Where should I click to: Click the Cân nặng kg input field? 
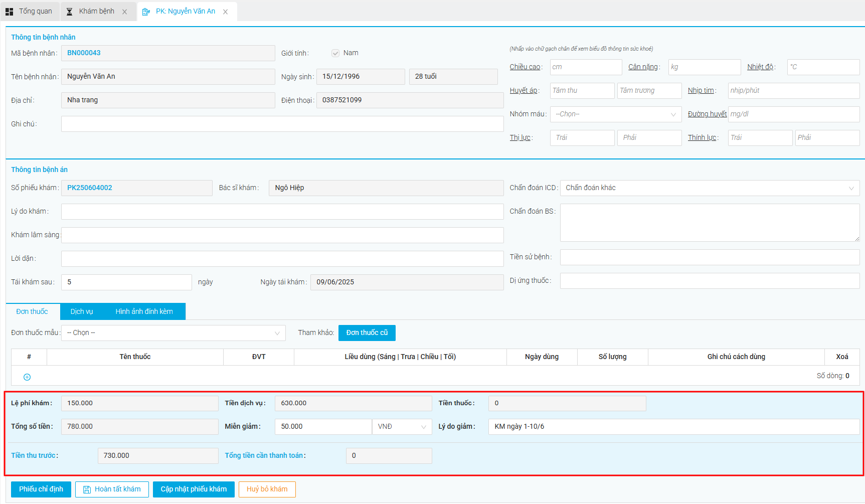tap(705, 67)
